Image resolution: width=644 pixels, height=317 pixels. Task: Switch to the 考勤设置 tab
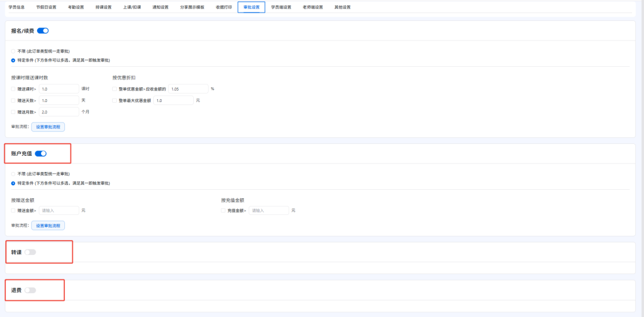point(75,7)
